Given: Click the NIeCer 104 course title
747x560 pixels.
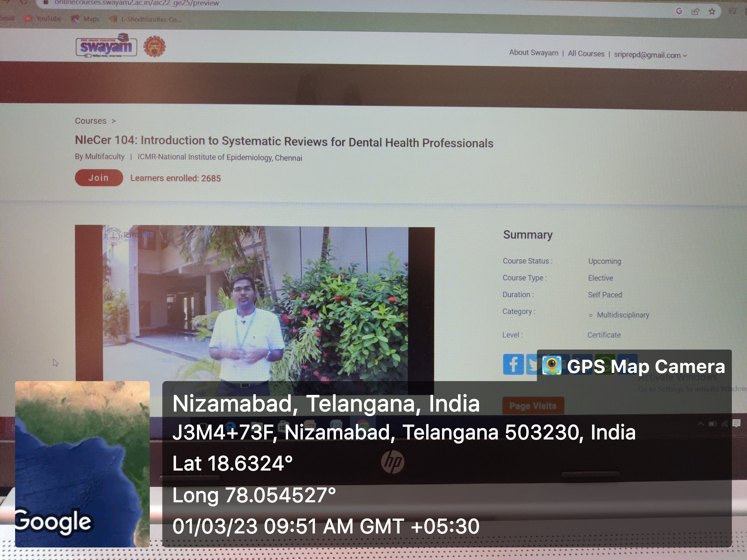Looking at the screenshot, I should (x=284, y=142).
